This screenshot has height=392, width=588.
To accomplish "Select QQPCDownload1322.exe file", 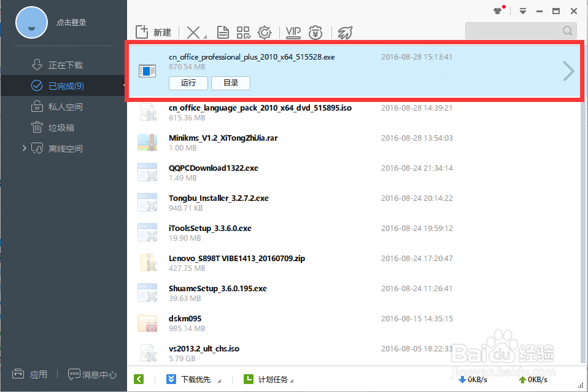I will [214, 168].
